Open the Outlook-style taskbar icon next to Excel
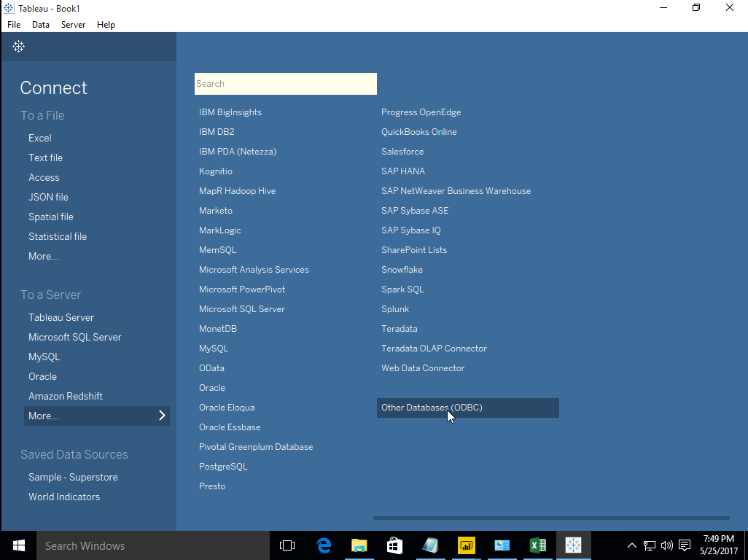Image resolution: width=748 pixels, height=560 pixels. coord(502,545)
